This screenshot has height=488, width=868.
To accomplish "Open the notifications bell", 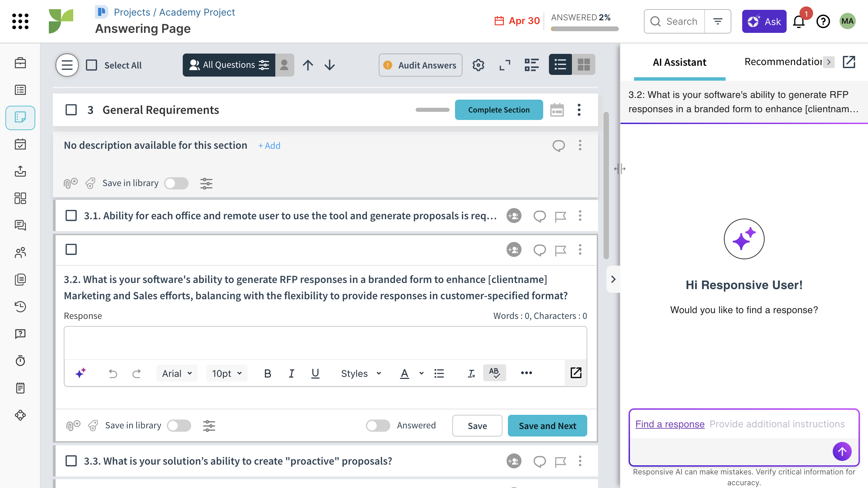I will [x=799, y=22].
